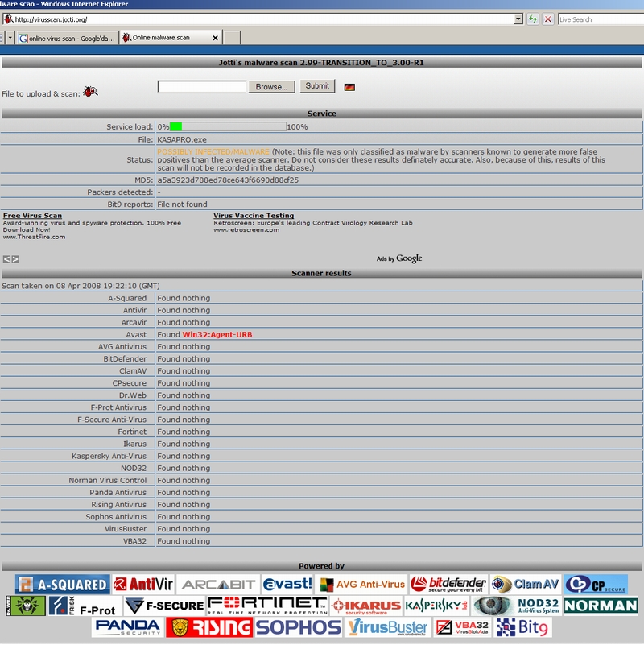
Task: Open the Panda Security logo
Action: (127, 627)
